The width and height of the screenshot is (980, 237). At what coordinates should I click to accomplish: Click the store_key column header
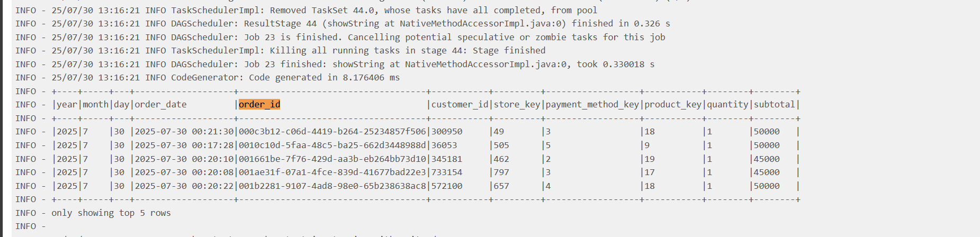click(x=517, y=104)
